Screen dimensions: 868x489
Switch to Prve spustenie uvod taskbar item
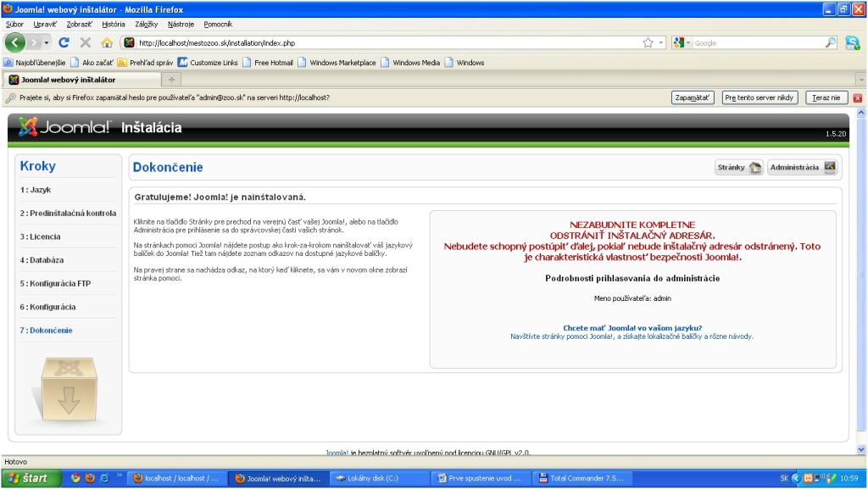(x=481, y=478)
